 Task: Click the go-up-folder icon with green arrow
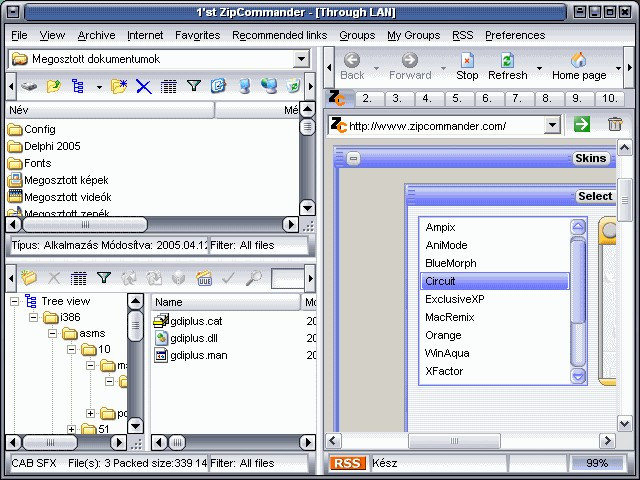click(53, 86)
